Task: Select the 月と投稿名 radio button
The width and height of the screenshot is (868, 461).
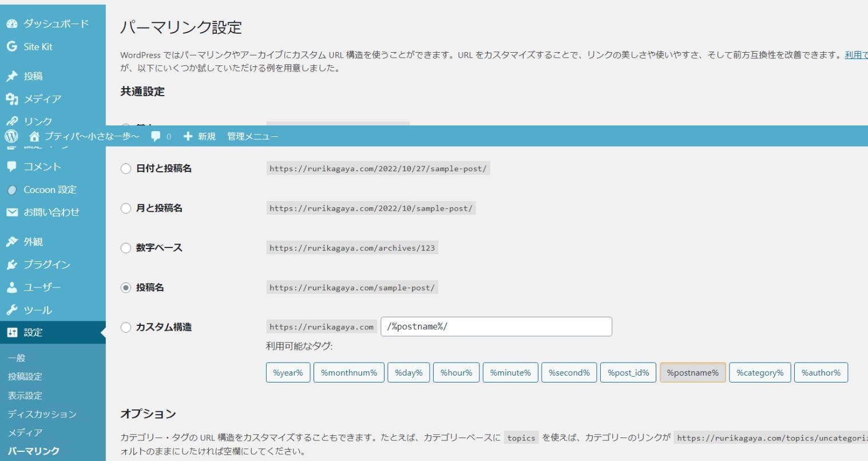Action: [126, 208]
